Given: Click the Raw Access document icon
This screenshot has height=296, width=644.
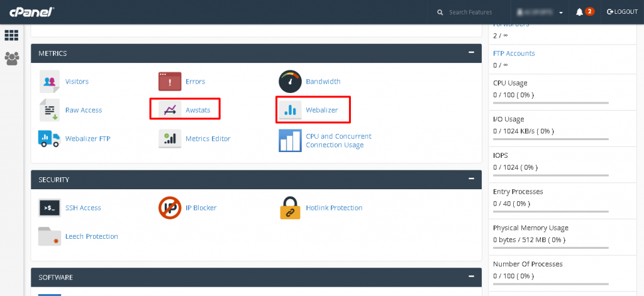Looking at the screenshot, I should pyautogui.click(x=50, y=110).
